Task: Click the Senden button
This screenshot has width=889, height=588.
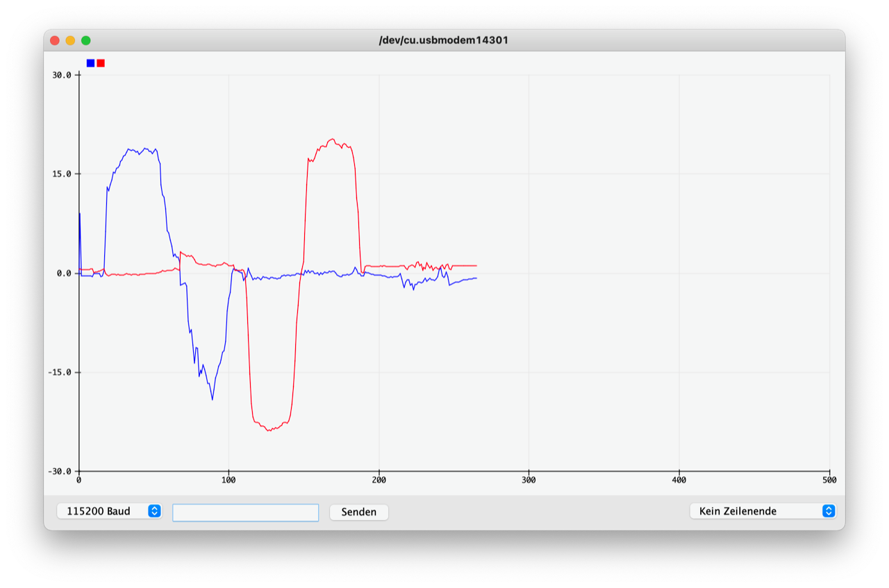Action: click(359, 512)
